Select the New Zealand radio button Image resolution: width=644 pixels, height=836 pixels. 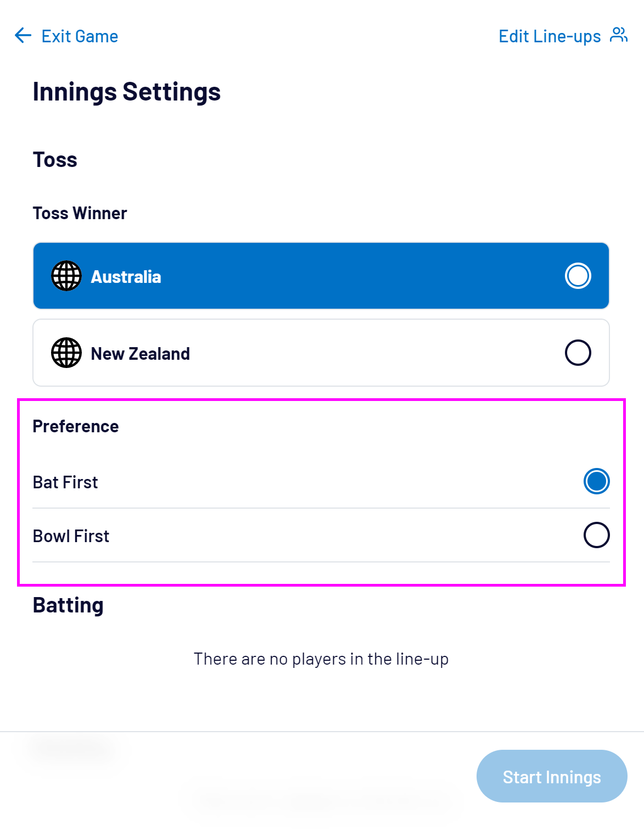[x=578, y=353]
